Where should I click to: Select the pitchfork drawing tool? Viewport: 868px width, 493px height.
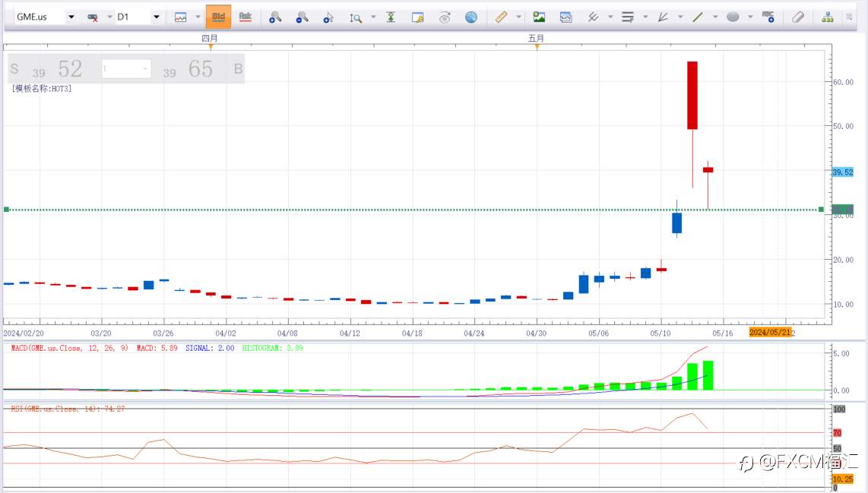(x=593, y=17)
